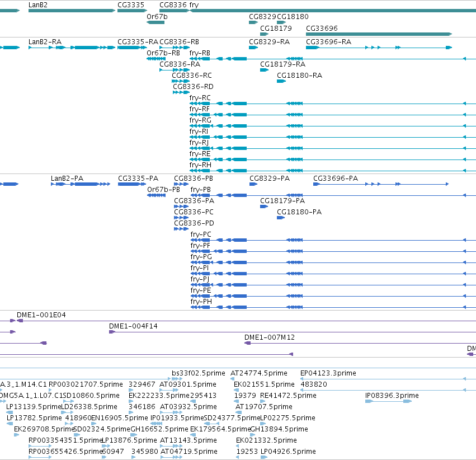Click the fry-RJ transcript label
This screenshot has width=476, height=460.
point(199,143)
